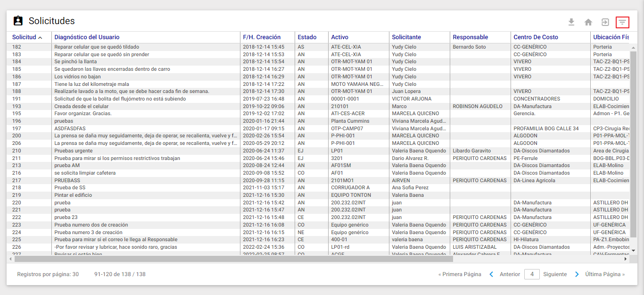Click 'ROBINSON AGUDELO' responsable cell
This screenshot has height=295, width=644.
[478, 106]
